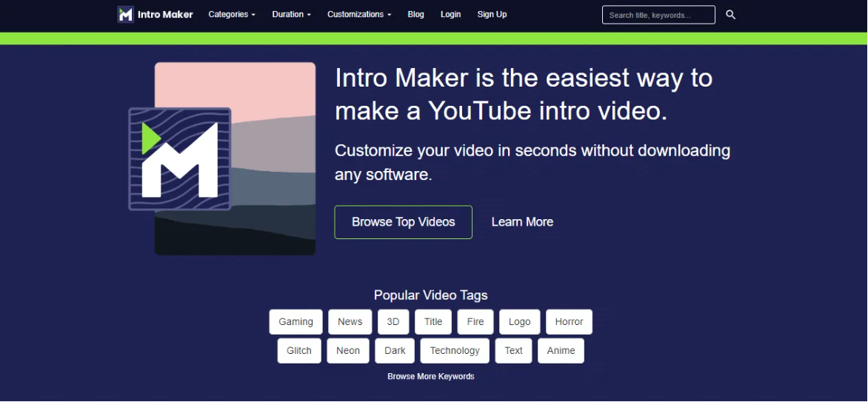The image size is (868, 402).
Task: Click the 'Customize your video in seconds' subheading
Action: [x=533, y=162]
